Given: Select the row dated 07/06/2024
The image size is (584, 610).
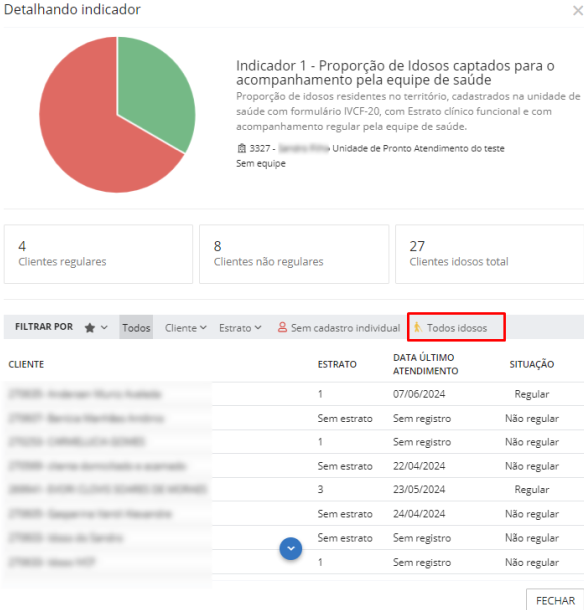Looking at the screenshot, I should (294, 394).
